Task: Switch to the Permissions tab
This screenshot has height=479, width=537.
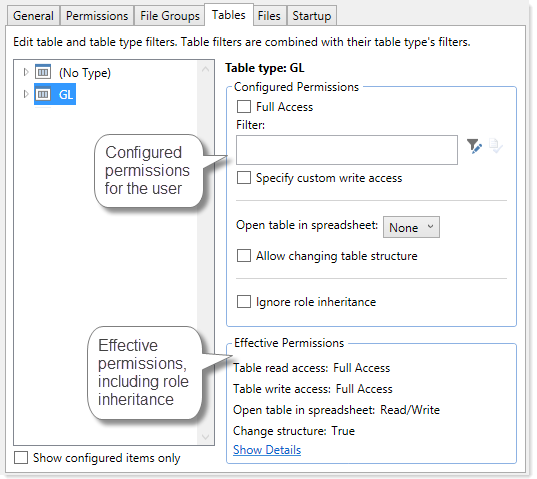Action: pos(97,16)
